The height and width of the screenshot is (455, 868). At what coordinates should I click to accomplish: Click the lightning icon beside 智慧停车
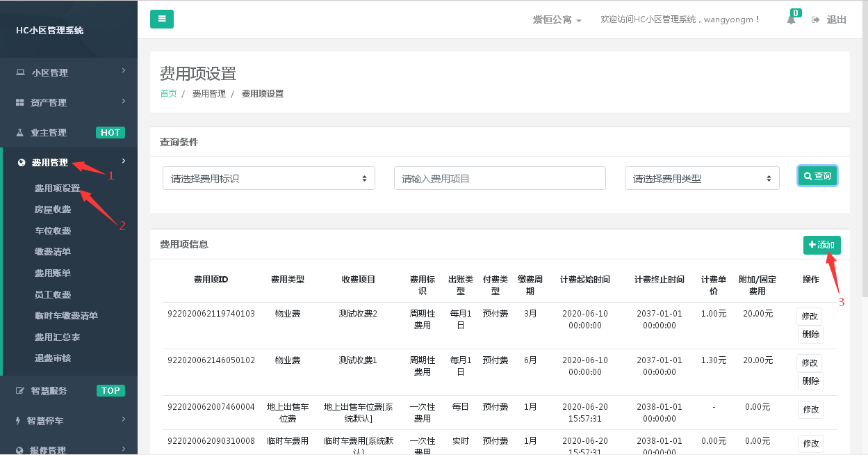pyautogui.click(x=19, y=420)
